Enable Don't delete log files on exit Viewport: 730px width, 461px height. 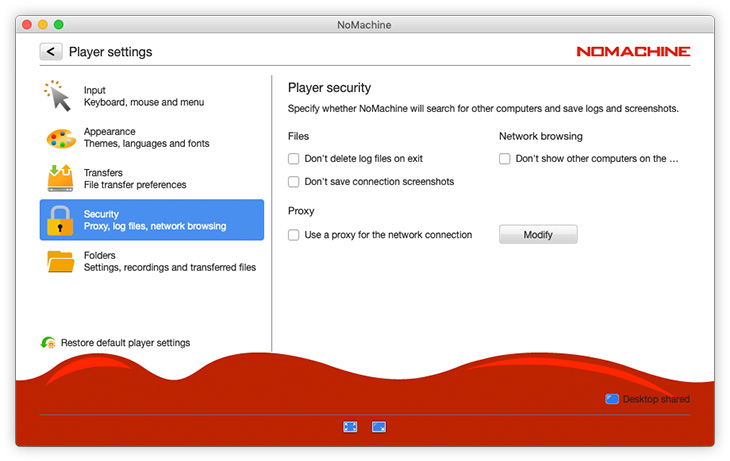(x=294, y=159)
